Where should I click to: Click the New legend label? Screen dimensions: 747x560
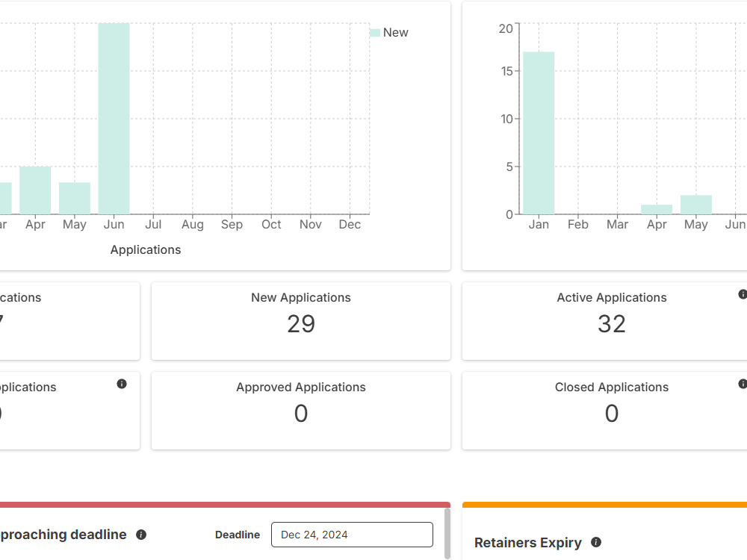[x=395, y=32]
